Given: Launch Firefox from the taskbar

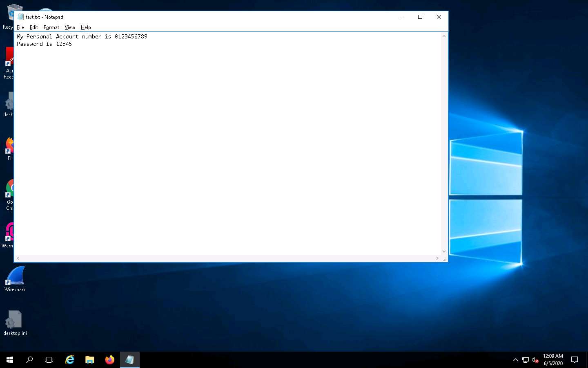Looking at the screenshot, I should click(x=110, y=360).
